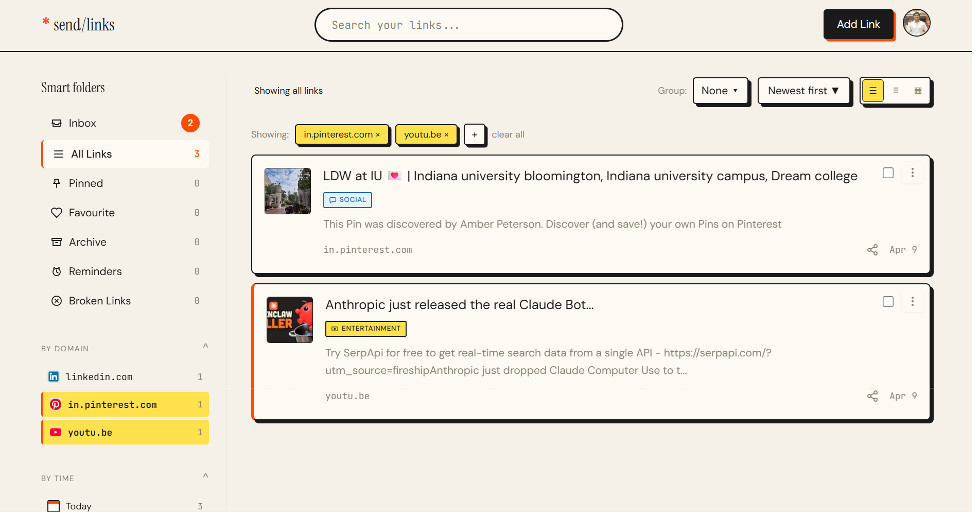The width and height of the screenshot is (980, 513).
Task: Switch to grid view layout
Action: [918, 90]
